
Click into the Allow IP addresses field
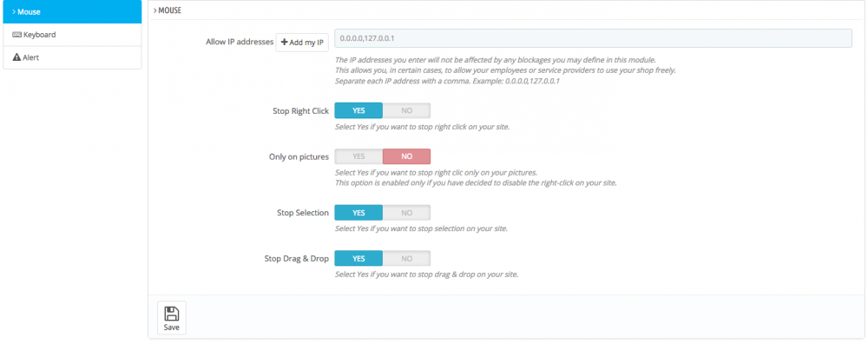pos(594,38)
